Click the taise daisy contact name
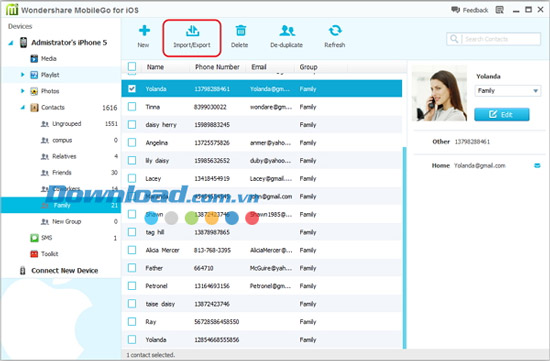The width and height of the screenshot is (550, 361). tap(160, 304)
